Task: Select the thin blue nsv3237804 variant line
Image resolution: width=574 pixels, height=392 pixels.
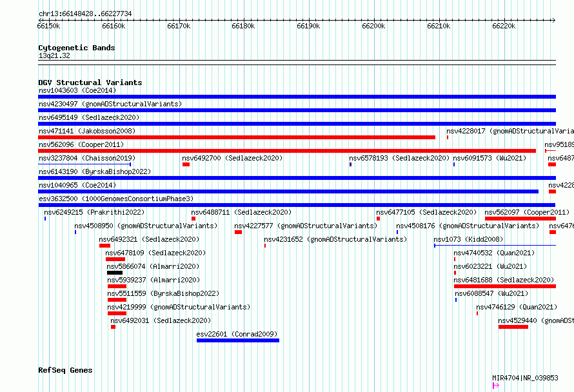Action: 84,164
